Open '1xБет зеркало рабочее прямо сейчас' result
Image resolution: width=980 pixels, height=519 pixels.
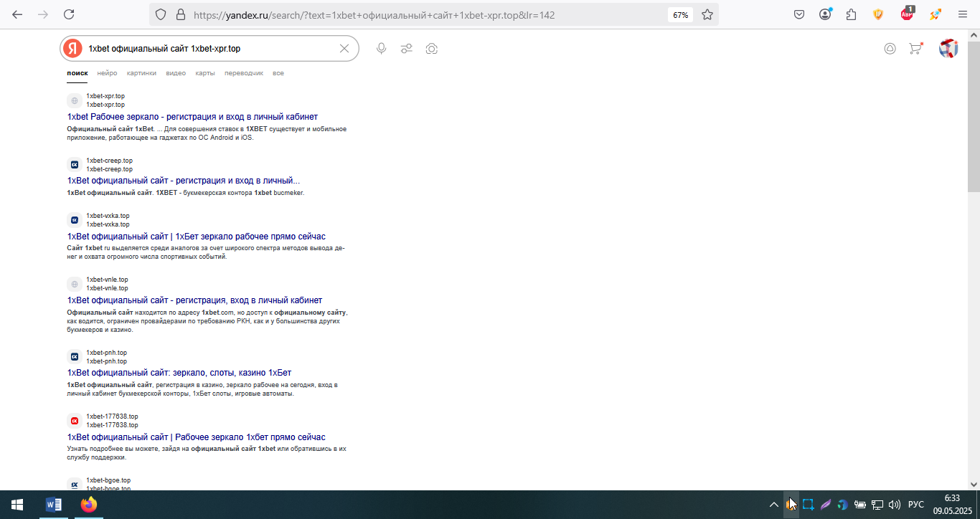[197, 237]
